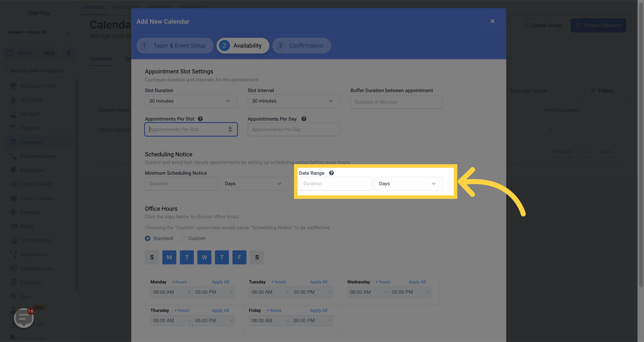Open the Slot Interval dropdown
This screenshot has width=644, height=342.
click(293, 101)
